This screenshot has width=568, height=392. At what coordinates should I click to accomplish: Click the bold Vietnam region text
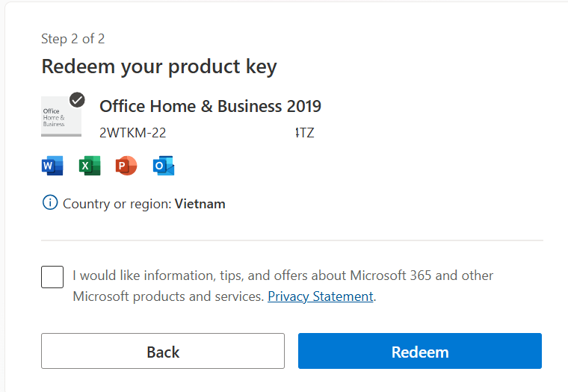click(200, 204)
